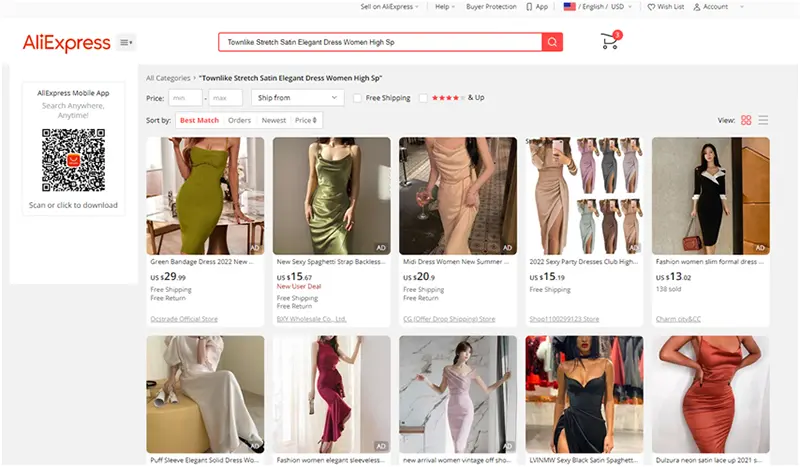
Task: Click All Categories breadcrumb
Action: click(x=168, y=78)
